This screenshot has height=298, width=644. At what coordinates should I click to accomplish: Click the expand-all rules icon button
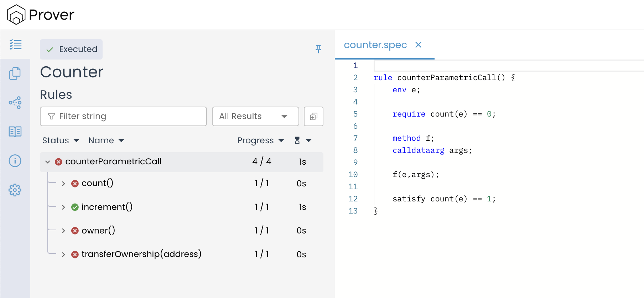click(313, 117)
